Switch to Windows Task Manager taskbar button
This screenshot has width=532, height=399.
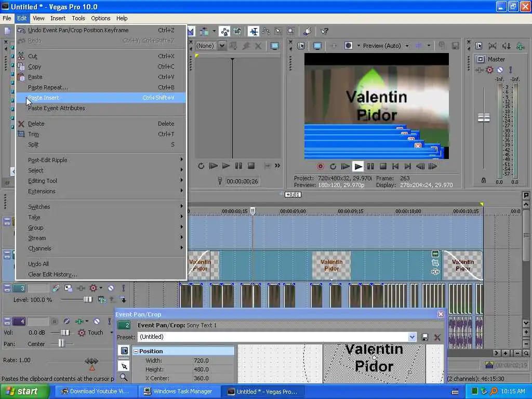180,392
